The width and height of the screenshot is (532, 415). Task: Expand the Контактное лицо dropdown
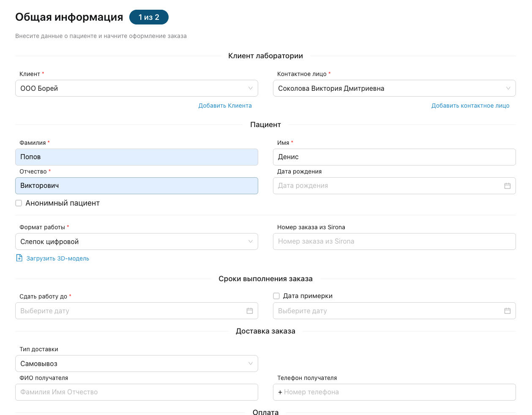[394, 88]
